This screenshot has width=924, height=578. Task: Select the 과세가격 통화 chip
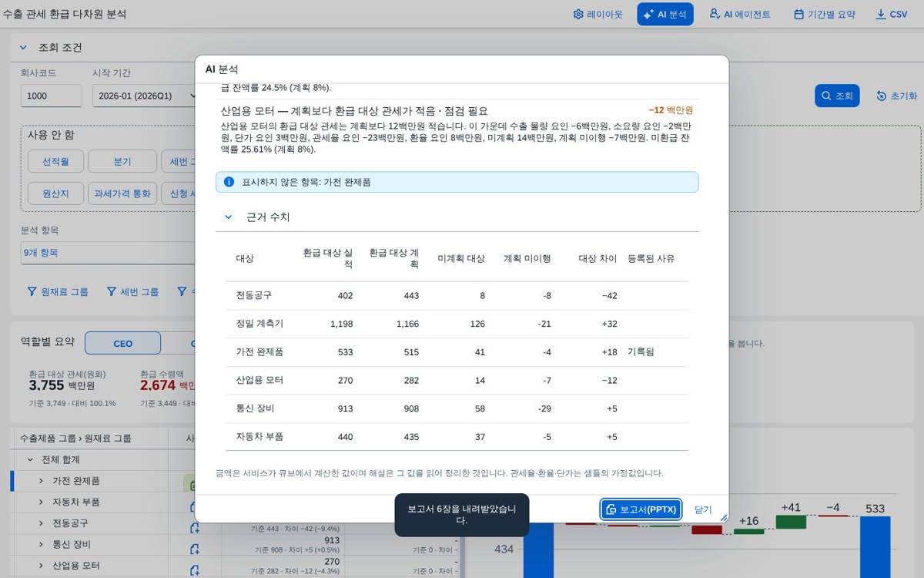click(122, 193)
